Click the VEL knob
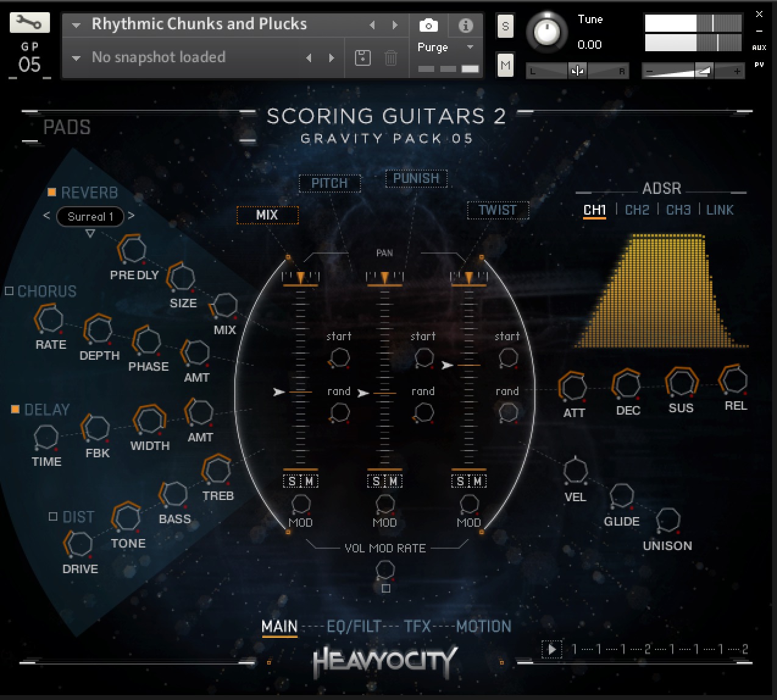This screenshot has width=777, height=700. click(575, 471)
